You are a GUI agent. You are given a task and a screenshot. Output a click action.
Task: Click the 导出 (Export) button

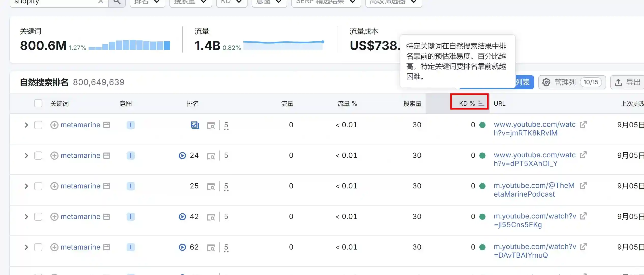click(628, 82)
